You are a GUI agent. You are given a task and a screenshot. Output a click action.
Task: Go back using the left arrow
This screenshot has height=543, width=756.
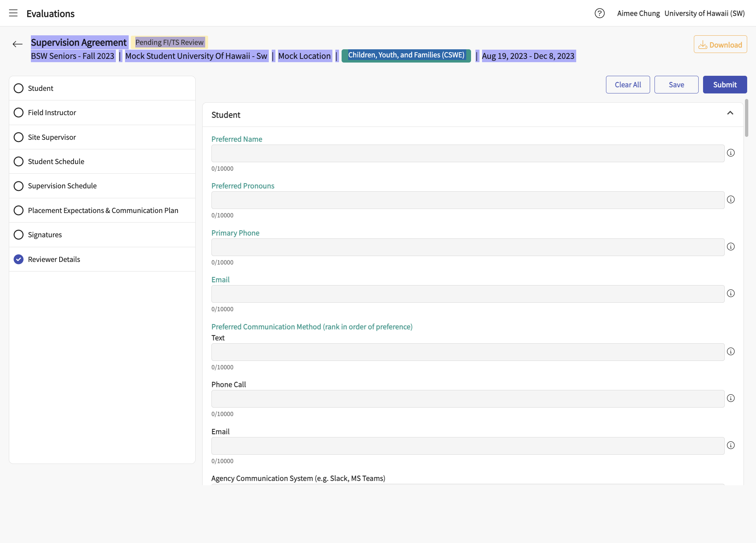(x=17, y=44)
